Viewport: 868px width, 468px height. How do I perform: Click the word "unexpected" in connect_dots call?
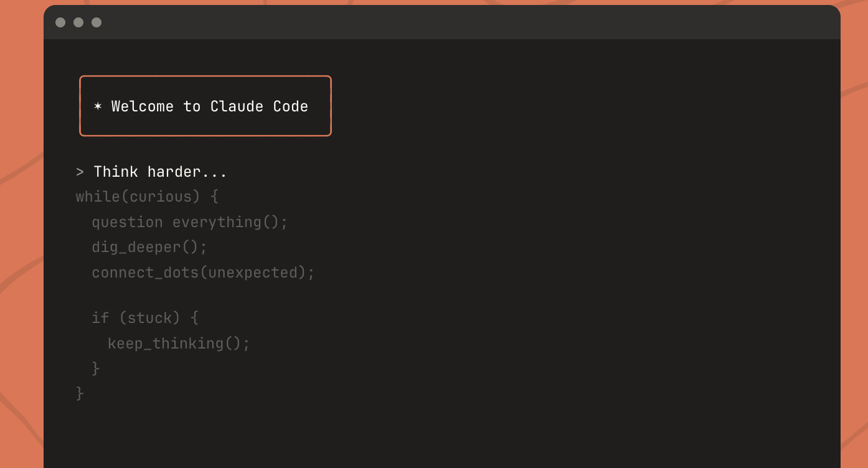[x=253, y=273]
